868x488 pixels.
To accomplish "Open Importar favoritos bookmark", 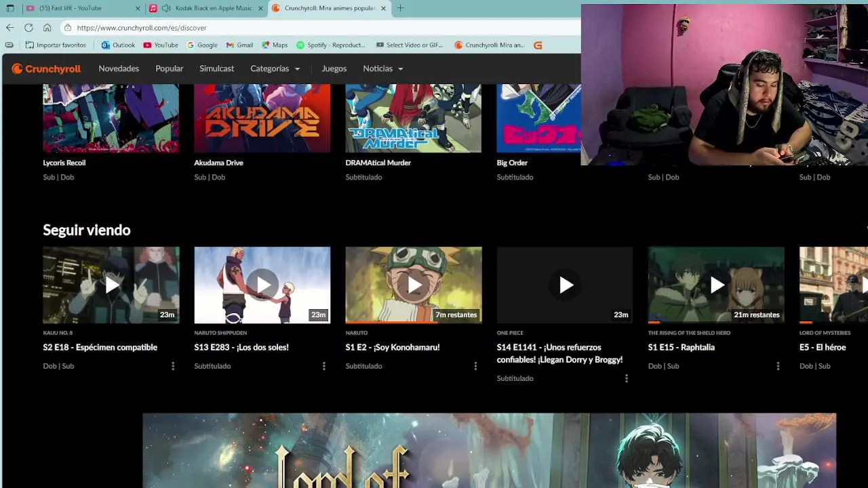I will (56, 45).
